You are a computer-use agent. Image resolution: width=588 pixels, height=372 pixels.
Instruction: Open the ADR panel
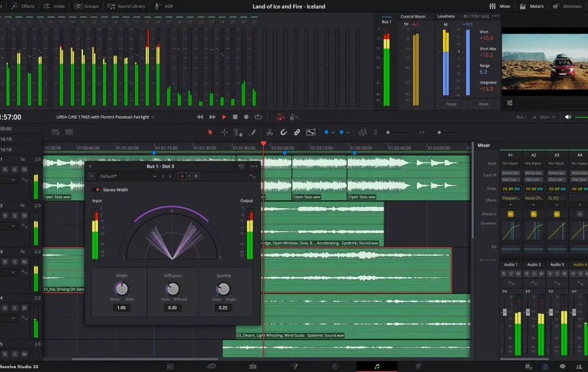(164, 6)
